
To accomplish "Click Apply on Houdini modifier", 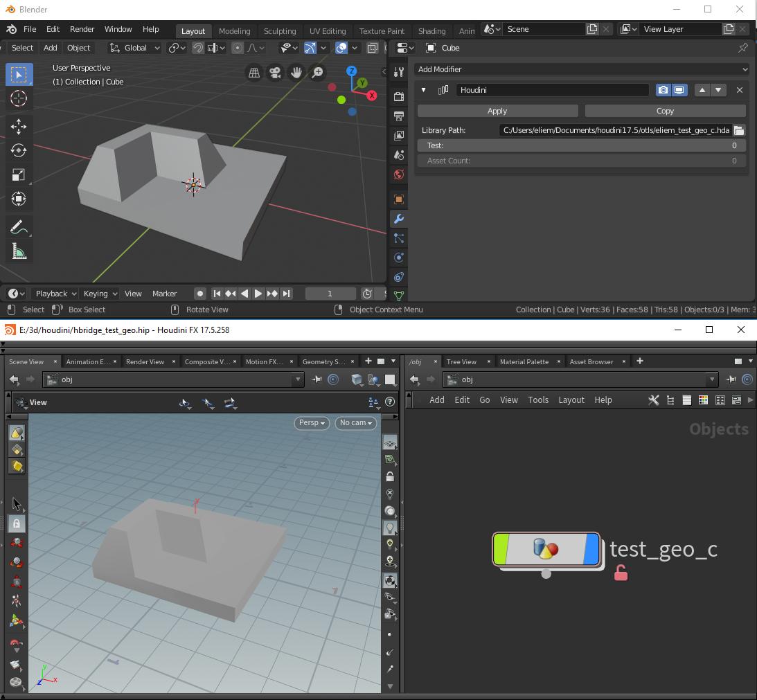I will click(497, 111).
